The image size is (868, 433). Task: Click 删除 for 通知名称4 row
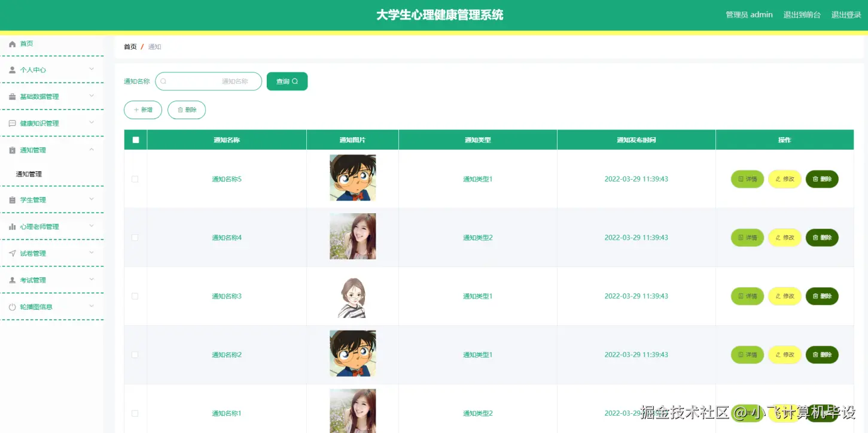pos(822,238)
